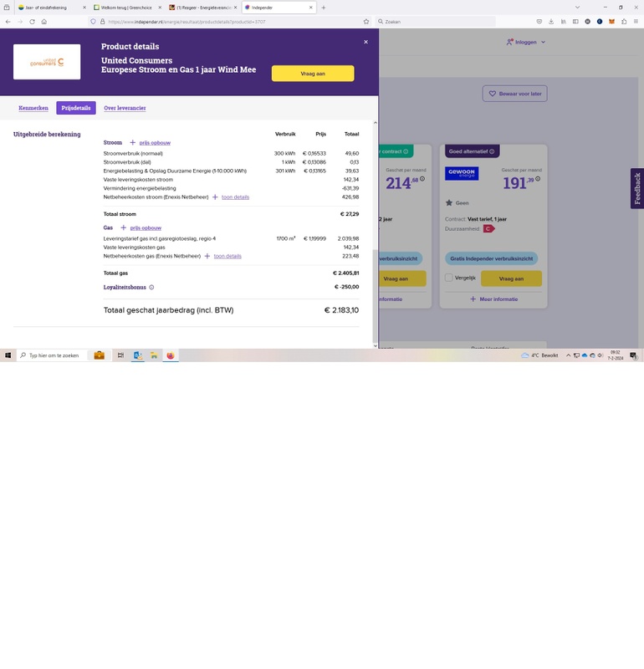Open the Feedback side tab
644x669 pixels.
pyautogui.click(x=637, y=188)
